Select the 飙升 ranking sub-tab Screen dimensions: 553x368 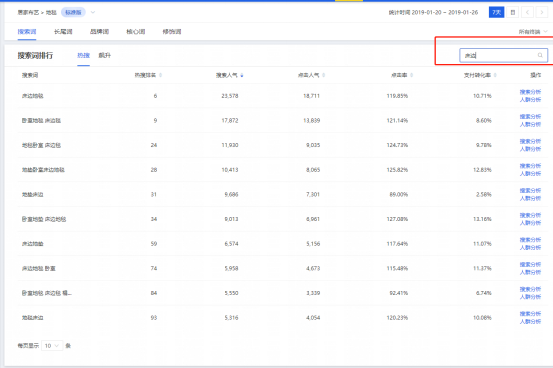coord(104,55)
